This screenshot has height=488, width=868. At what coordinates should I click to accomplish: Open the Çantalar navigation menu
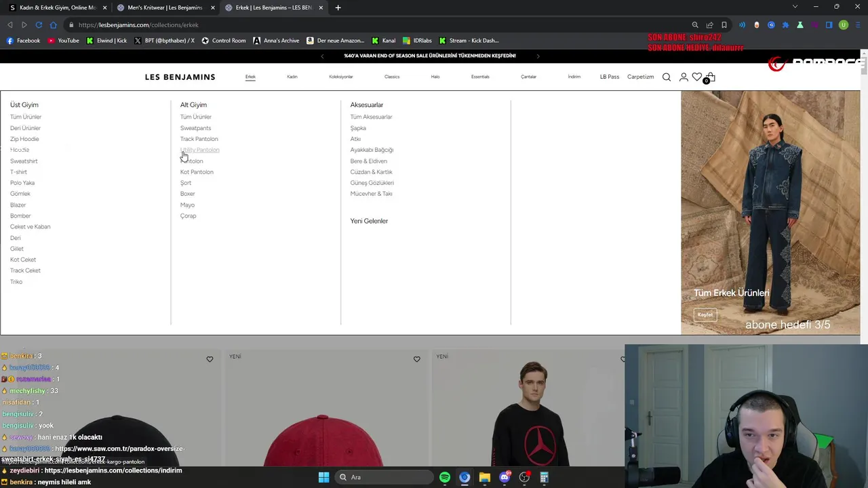pyautogui.click(x=528, y=77)
